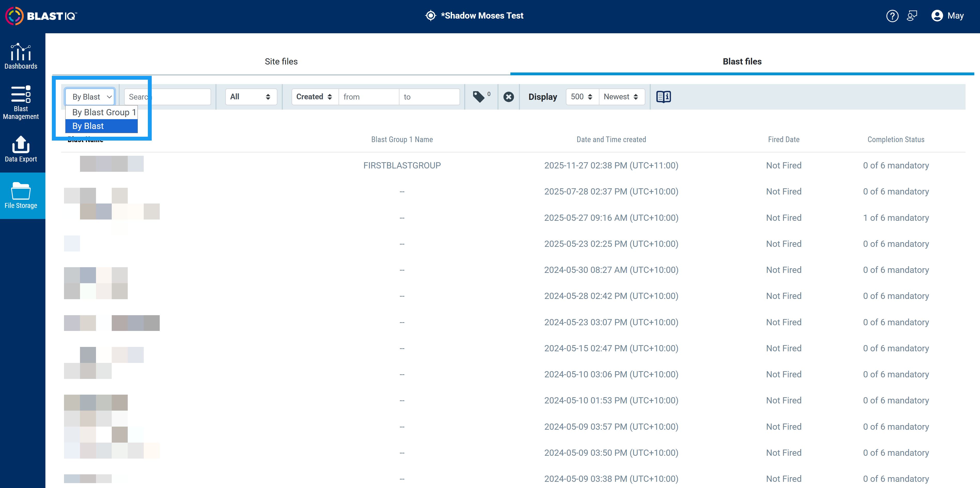980x488 pixels.
Task: Open File Storage in sidebar
Action: (x=21, y=196)
